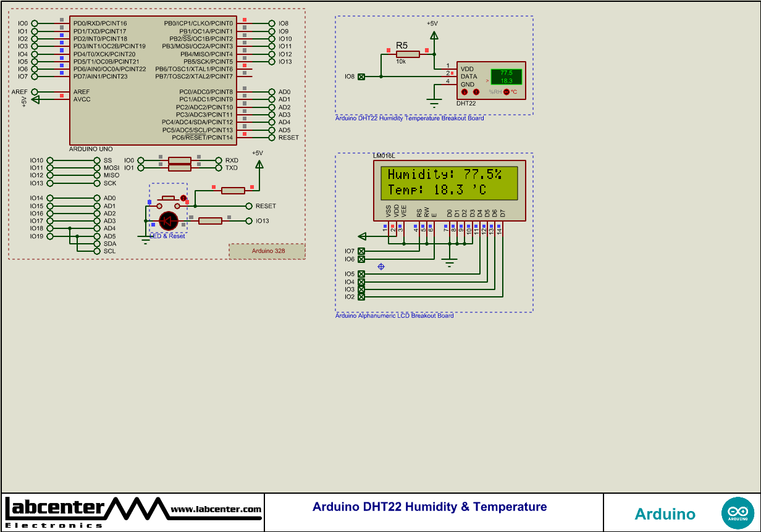Click the Arduino Alphanumeric LCD Breakout Board label
Screen dimensions: 761x532
[395, 315]
